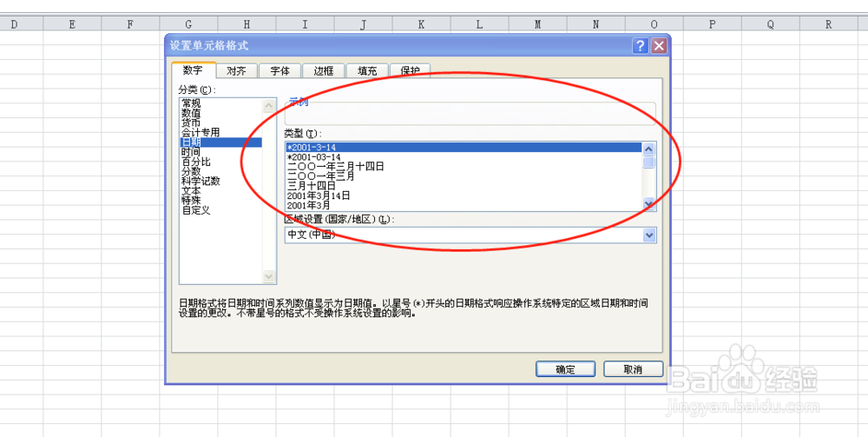Choose 特殊 category
Screen dimensions: 868x437
click(220, 201)
